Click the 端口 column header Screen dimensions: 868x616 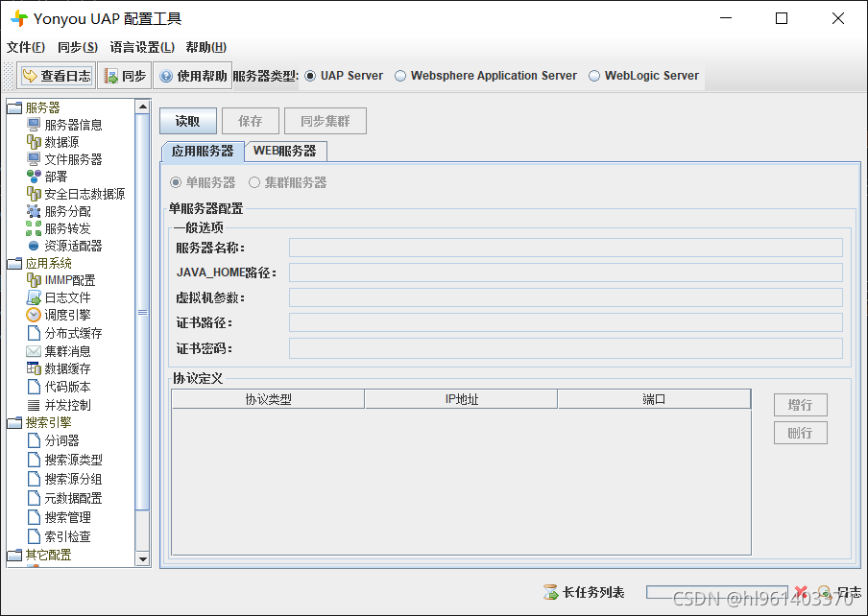[x=654, y=399]
